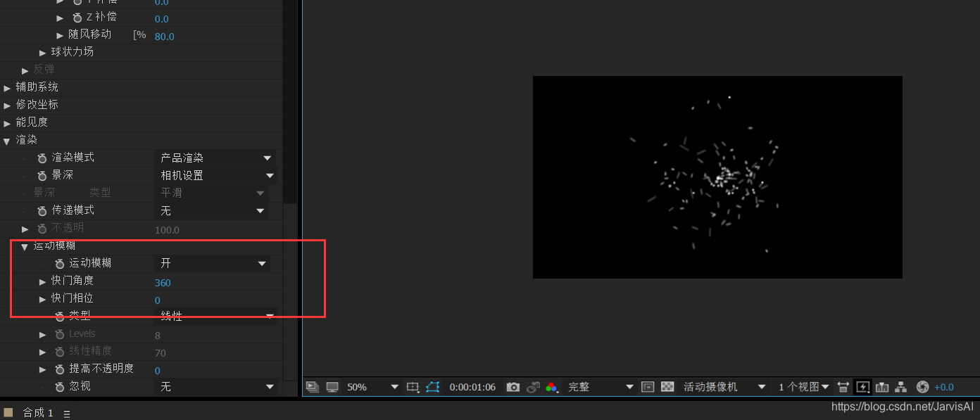Open the 活动摄像机 camera view dropdown
The height and width of the screenshot is (420, 980).
click(724, 387)
